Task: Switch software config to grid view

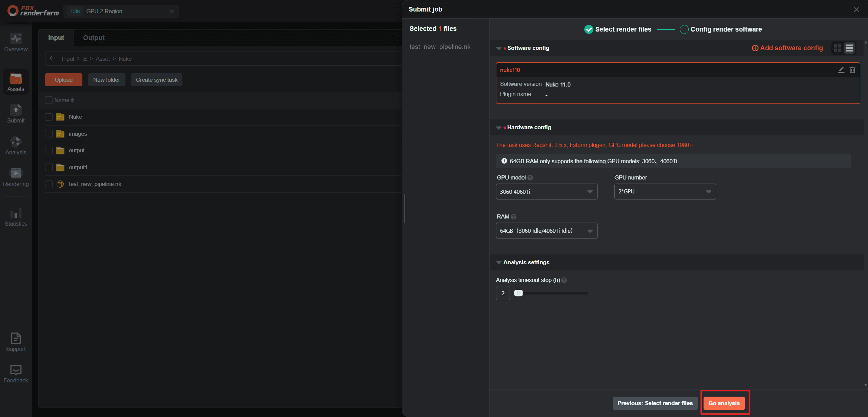Action: pos(837,48)
